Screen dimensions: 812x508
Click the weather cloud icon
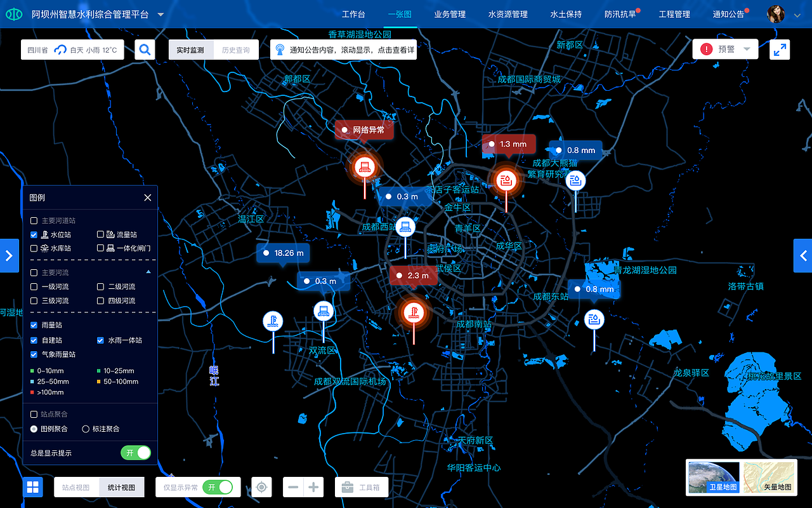point(60,50)
